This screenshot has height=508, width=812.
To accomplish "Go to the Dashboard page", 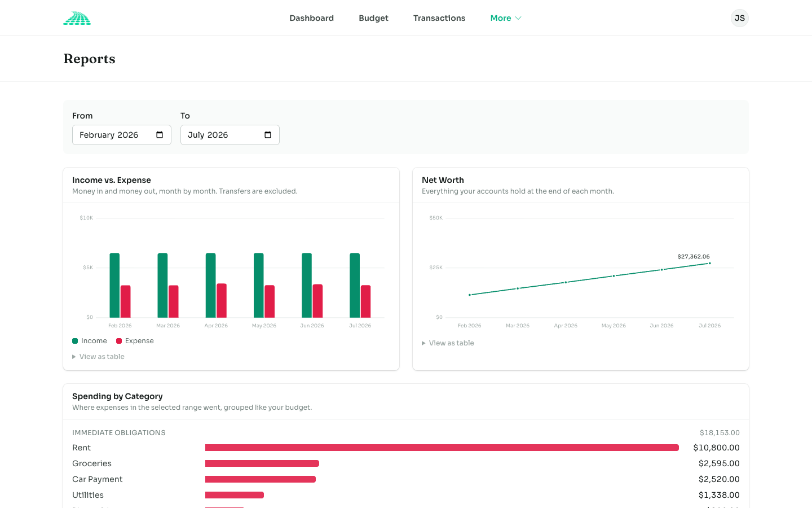I will point(311,18).
